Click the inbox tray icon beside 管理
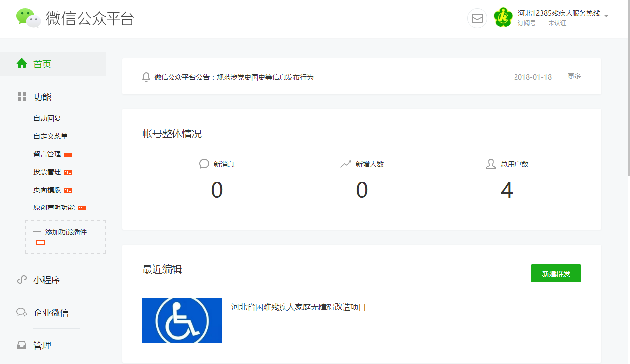 tap(22, 345)
